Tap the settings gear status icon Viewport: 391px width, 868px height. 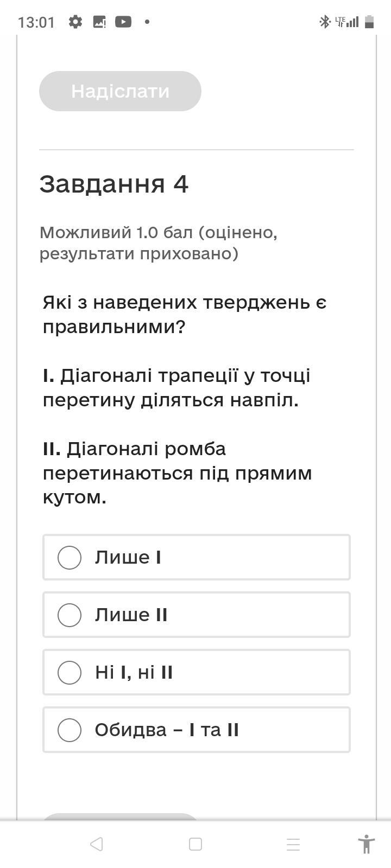pos(75,22)
